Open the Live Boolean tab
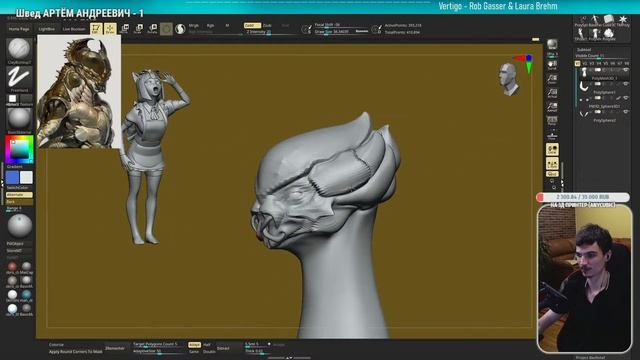 pos(74,29)
